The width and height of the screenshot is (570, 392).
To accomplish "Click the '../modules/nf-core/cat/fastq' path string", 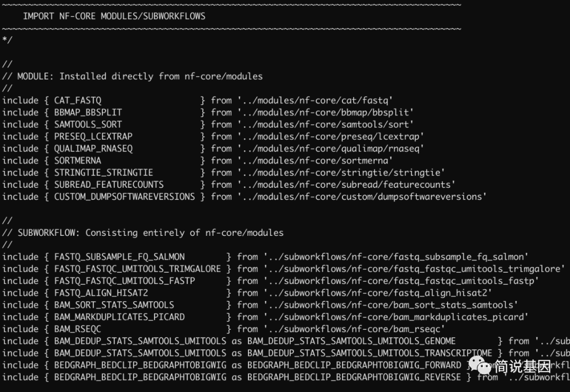I will pos(315,101).
